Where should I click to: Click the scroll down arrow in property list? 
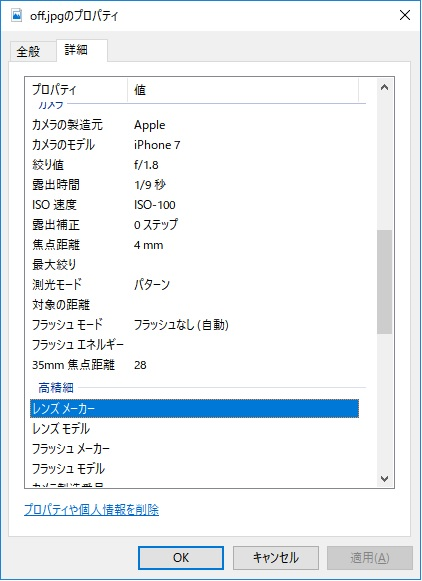tap(385, 479)
